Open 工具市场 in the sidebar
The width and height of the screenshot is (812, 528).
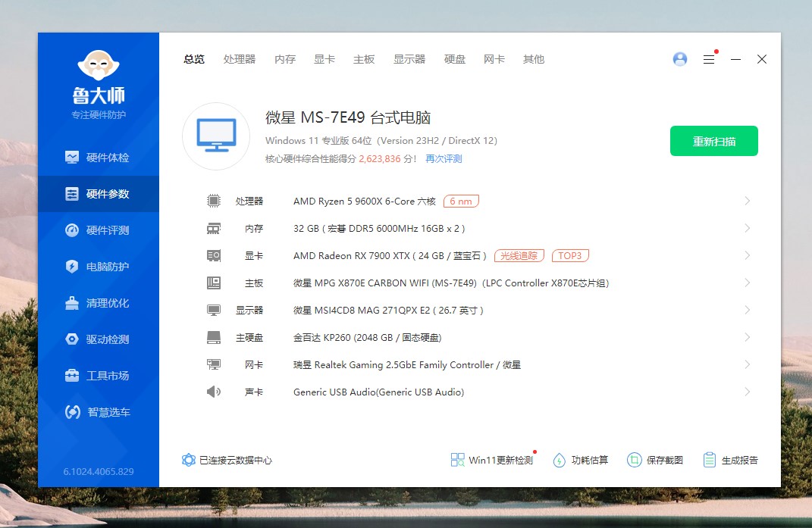(98, 375)
